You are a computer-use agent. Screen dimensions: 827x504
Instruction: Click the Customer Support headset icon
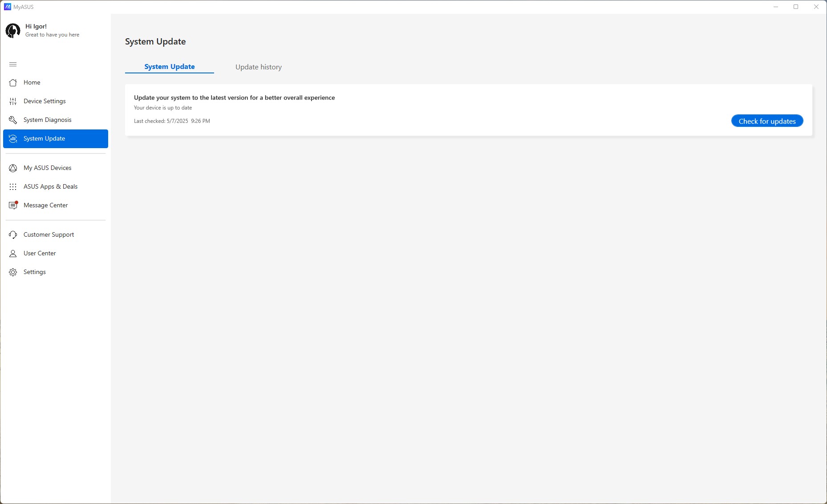pos(13,235)
